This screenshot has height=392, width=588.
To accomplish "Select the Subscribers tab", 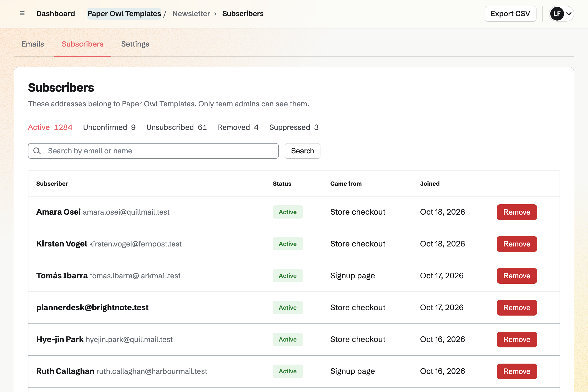I will (83, 44).
